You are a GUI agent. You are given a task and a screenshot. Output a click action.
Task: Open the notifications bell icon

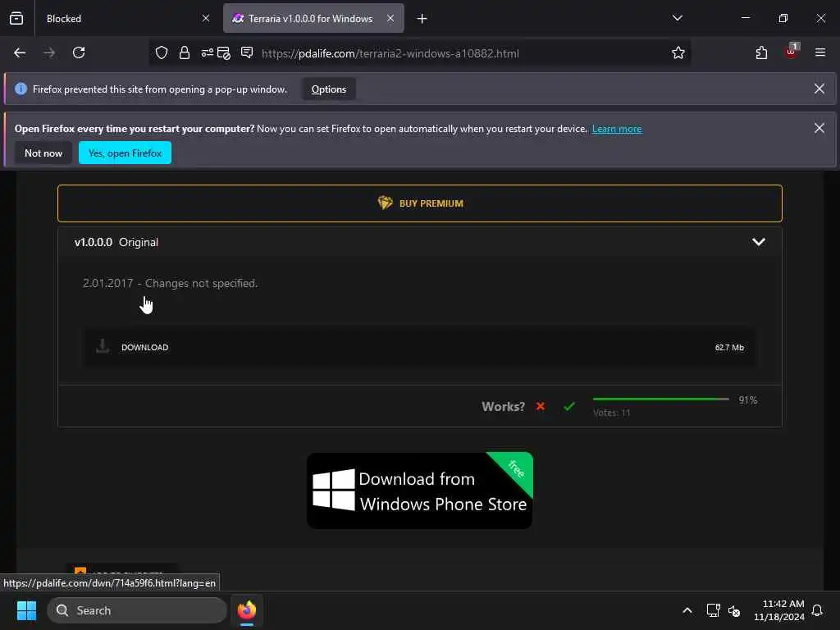[818, 610]
